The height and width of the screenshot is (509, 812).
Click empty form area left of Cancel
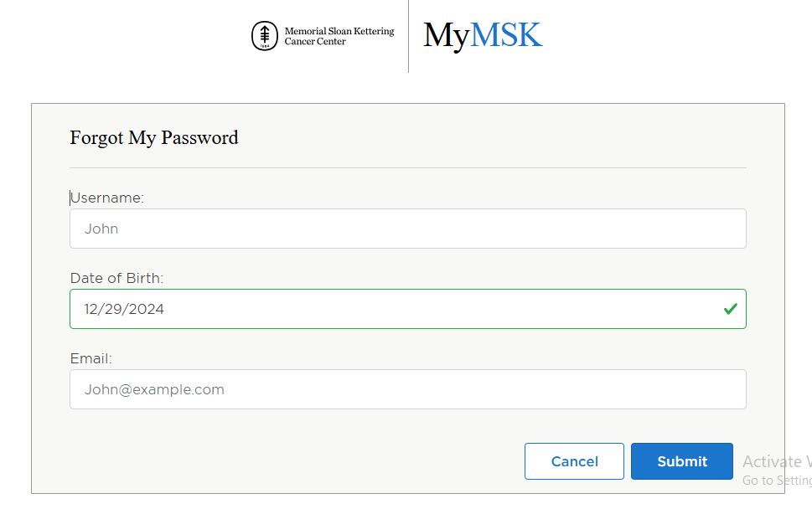click(293, 461)
